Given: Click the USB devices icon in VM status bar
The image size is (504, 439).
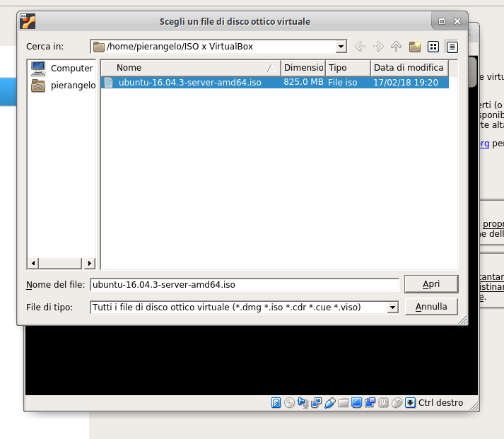Looking at the screenshot, I should click(x=330, y=403).
